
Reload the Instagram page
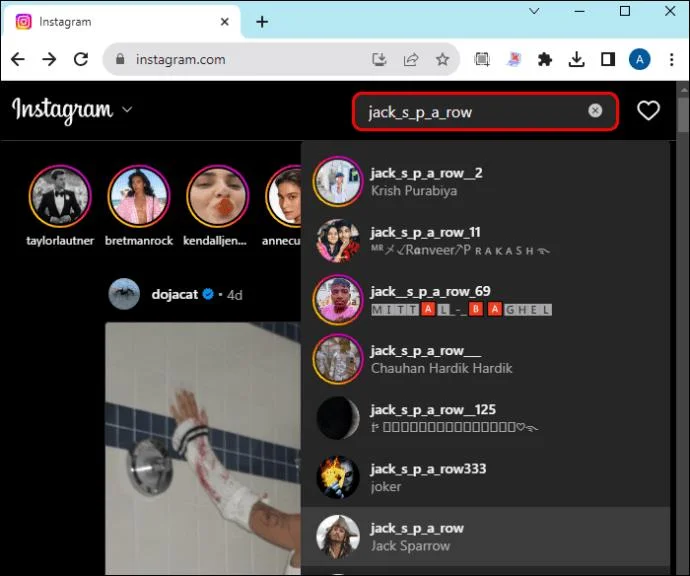tap(81, 59)
